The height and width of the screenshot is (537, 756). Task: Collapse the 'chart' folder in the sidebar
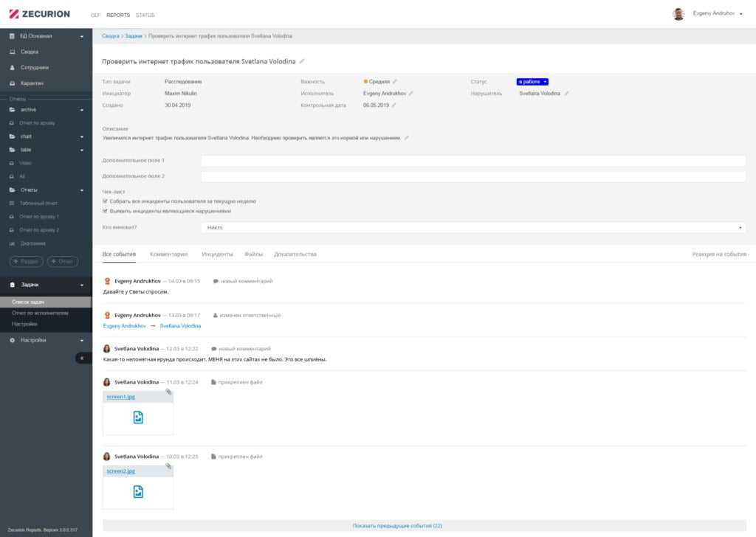click(x=82, y=136)
